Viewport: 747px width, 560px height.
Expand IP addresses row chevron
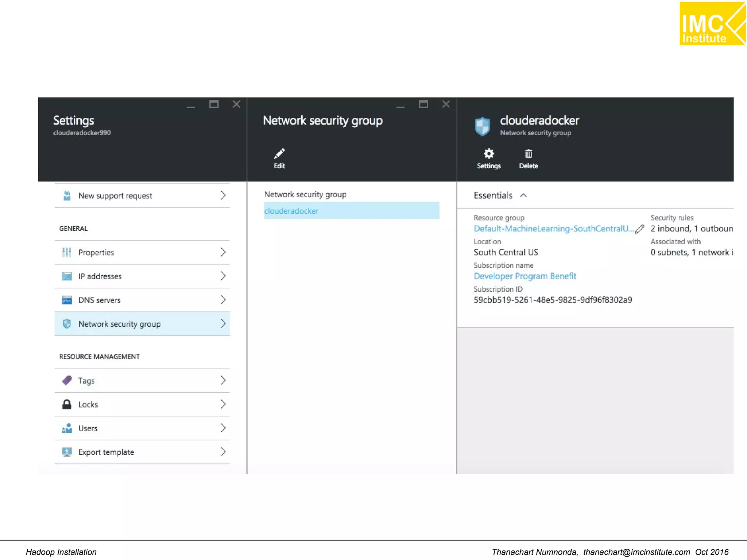(x=223, y=276)
